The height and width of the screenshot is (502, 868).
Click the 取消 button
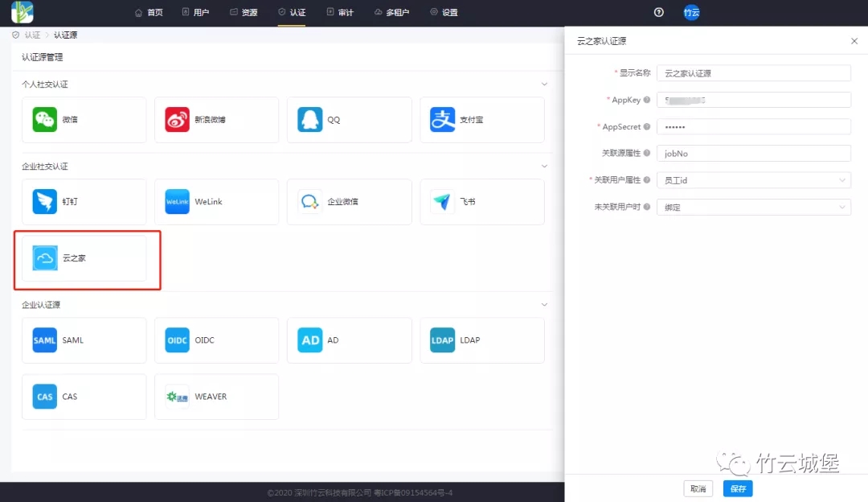pyautogui.click(x=698, y=488)
